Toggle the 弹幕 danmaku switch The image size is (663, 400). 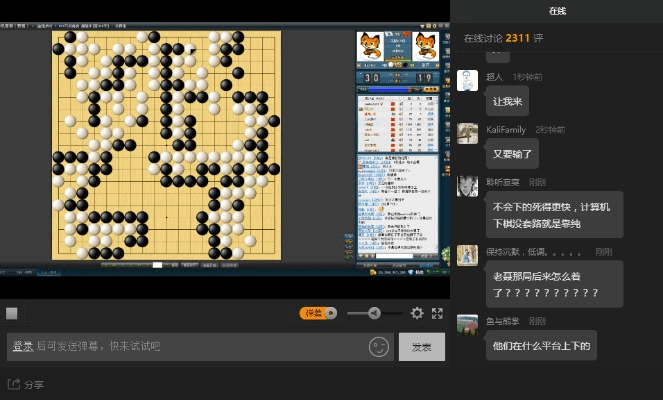[318, 313]
